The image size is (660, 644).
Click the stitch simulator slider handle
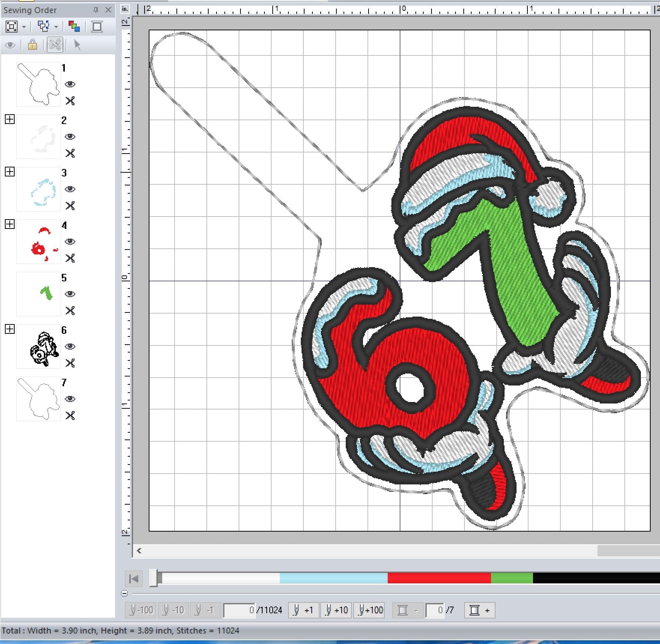coord(154,578)
